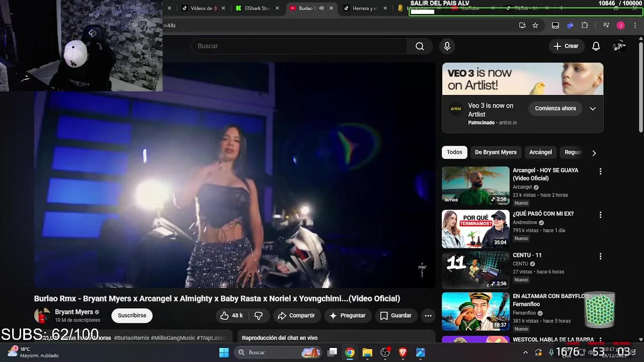Open EN ALTAMAR CON BABYFLOO thumbnail
644x362 pixels.
click(475, 312)
